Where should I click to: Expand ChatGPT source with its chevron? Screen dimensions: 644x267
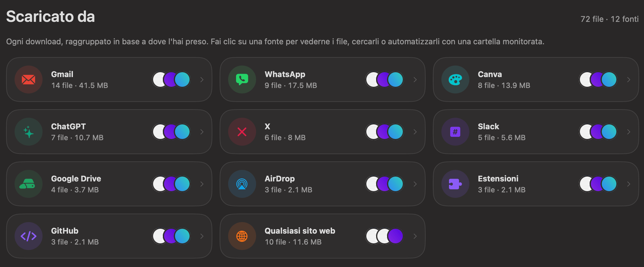pos(202,132)
